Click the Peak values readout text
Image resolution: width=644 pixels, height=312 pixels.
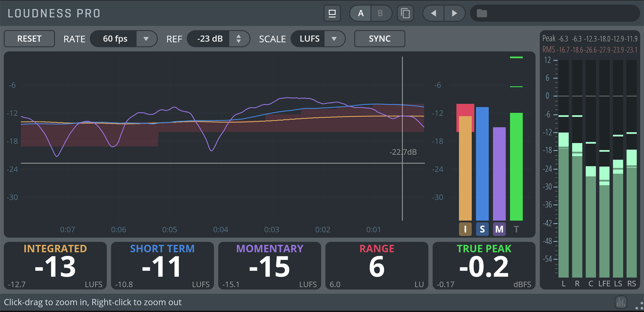tap(590, 39)
